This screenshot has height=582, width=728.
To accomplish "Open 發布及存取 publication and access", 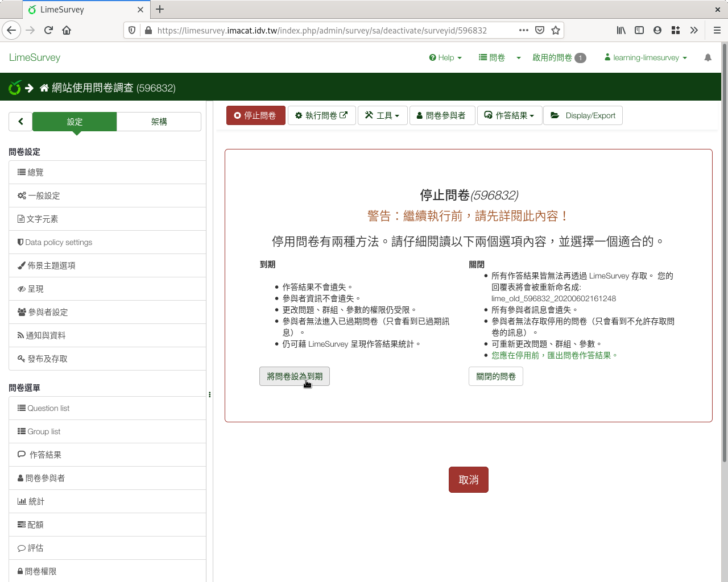I will click(107, 359).
